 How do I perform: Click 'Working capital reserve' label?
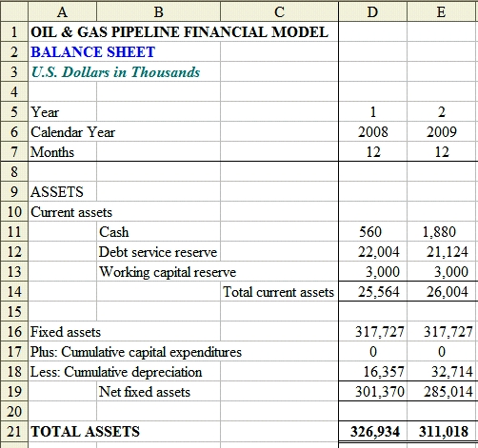point(168,272)
